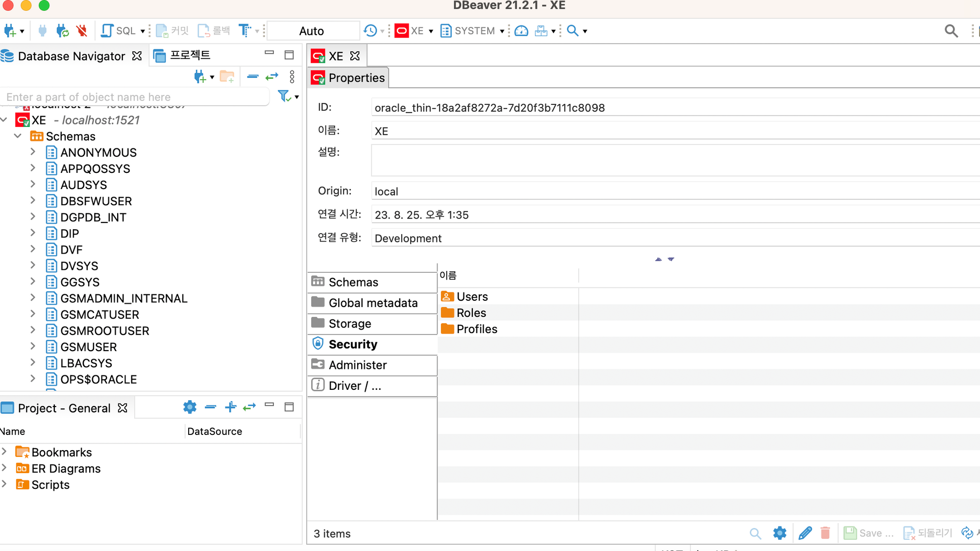The height and width of the screenshot is (551, 980).
Task: Select the Administer section tab
Action: coord(357,365)
